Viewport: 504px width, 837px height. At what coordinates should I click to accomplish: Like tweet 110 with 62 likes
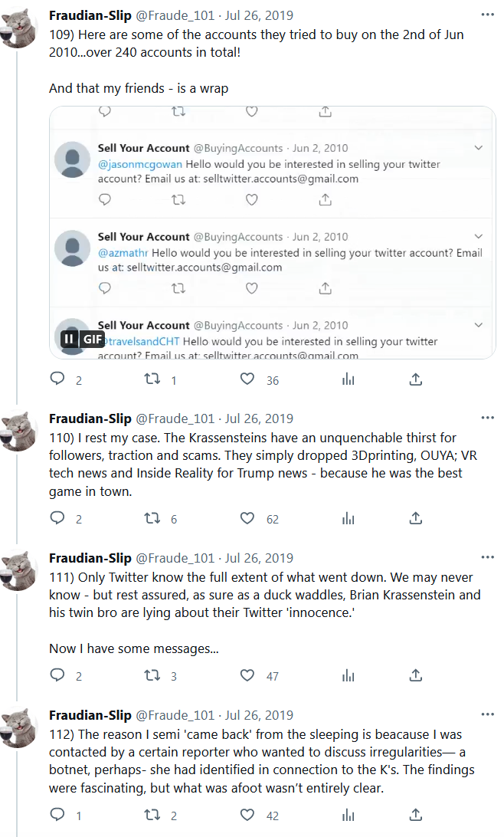247,519
